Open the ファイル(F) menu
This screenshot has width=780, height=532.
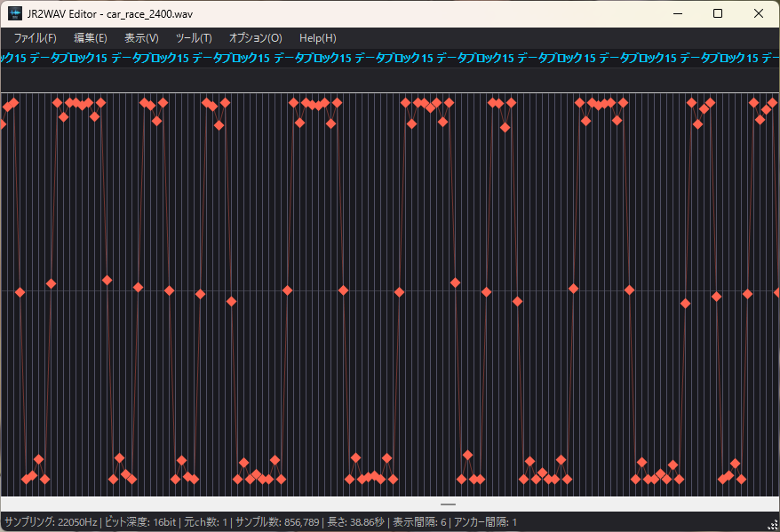pyautogui.click(x=35, y=38)
